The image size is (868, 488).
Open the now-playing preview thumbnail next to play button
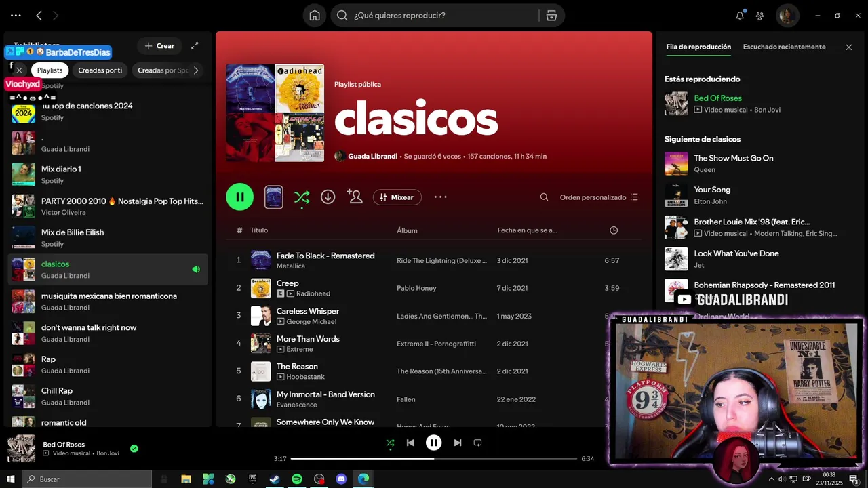pos(273,197)
